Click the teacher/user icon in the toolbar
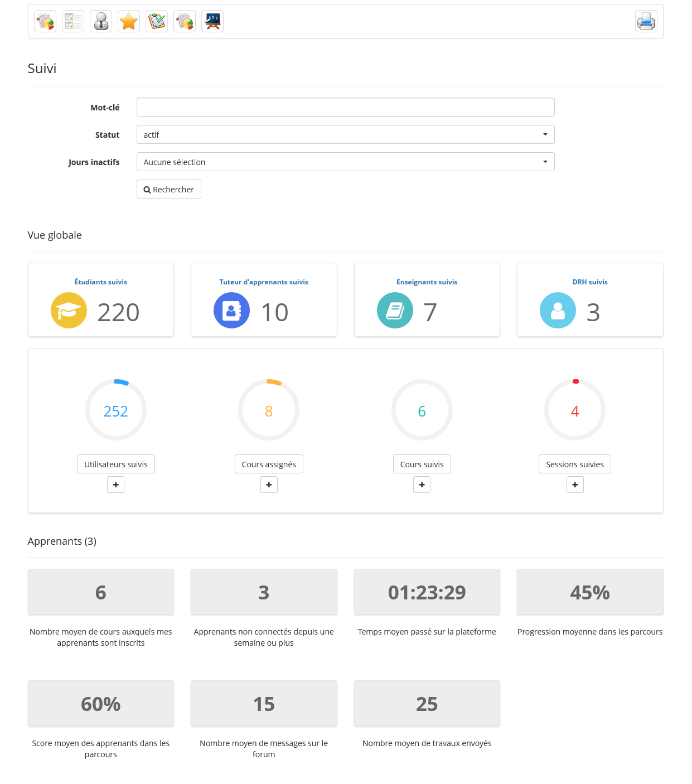692x784 pixels. pyautogui.click(x=101, y=21)
